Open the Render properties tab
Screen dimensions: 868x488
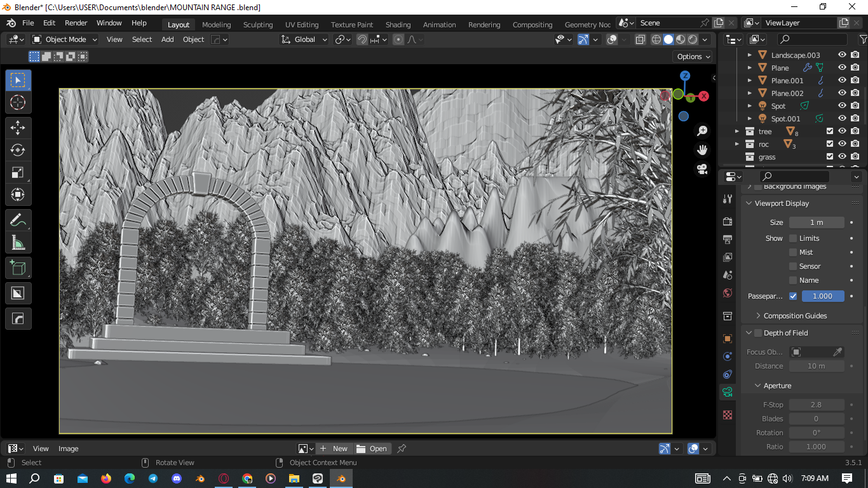[728, 222]
